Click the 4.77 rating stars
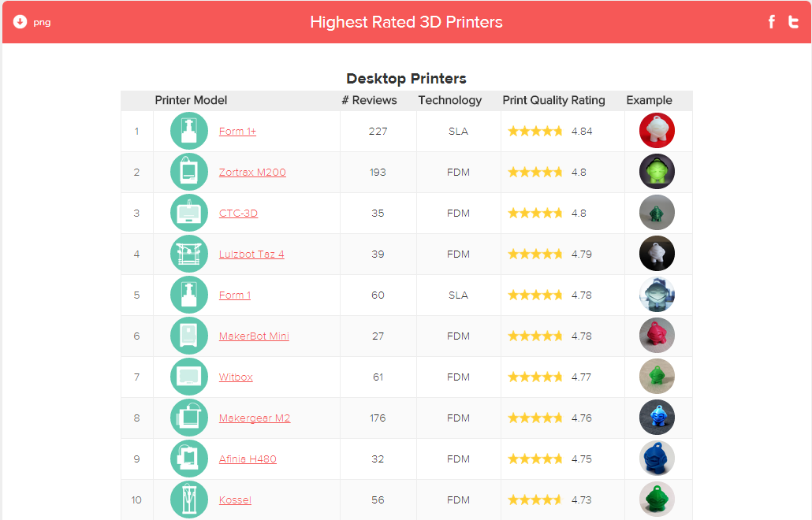The height and width of the screenshot is (520, 812). point(535,377)
